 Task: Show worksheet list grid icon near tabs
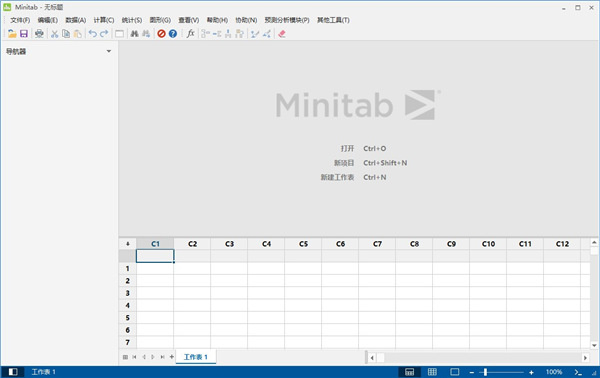pyautogui.click(x=125, y=357)
